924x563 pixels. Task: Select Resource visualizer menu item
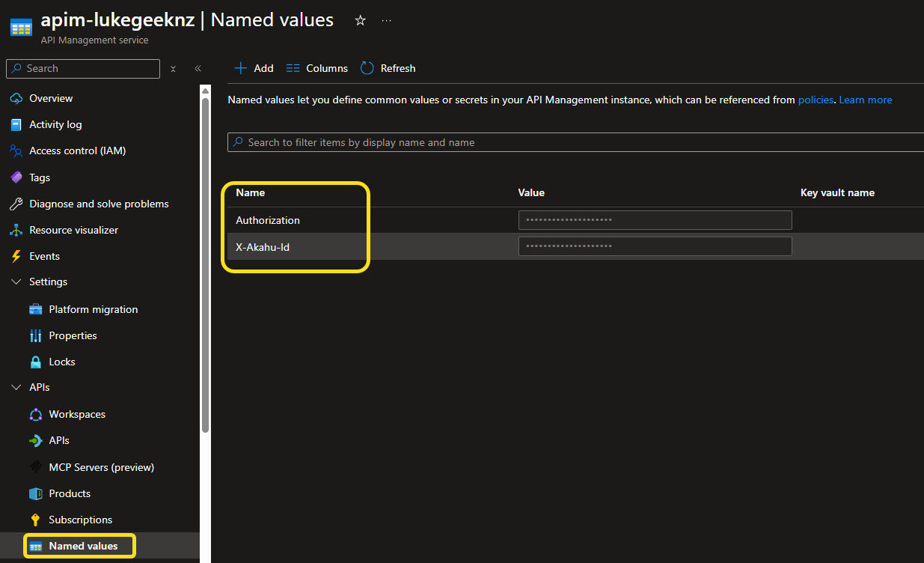tap(73, 230)
